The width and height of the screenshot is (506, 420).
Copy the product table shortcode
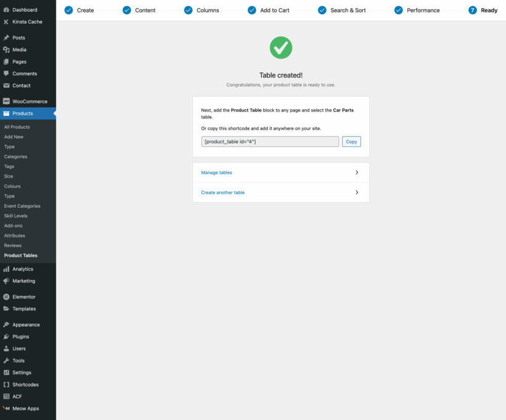[351, 142]
